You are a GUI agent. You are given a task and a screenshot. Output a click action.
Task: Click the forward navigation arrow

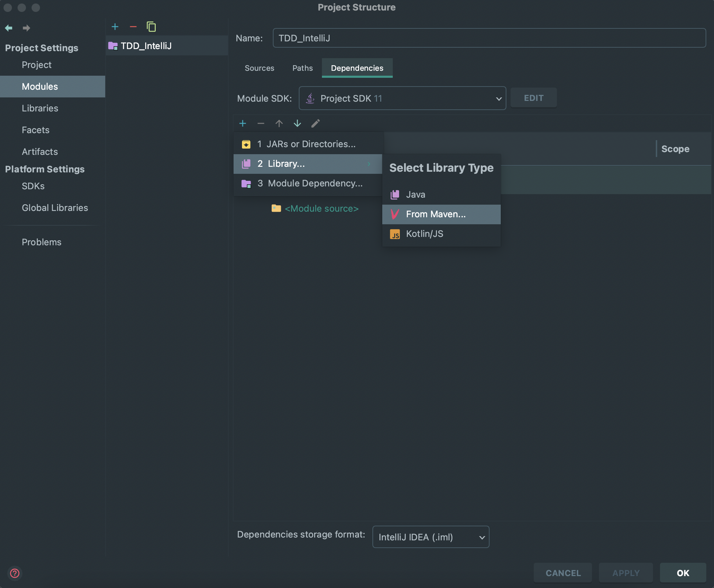[26, 28]
